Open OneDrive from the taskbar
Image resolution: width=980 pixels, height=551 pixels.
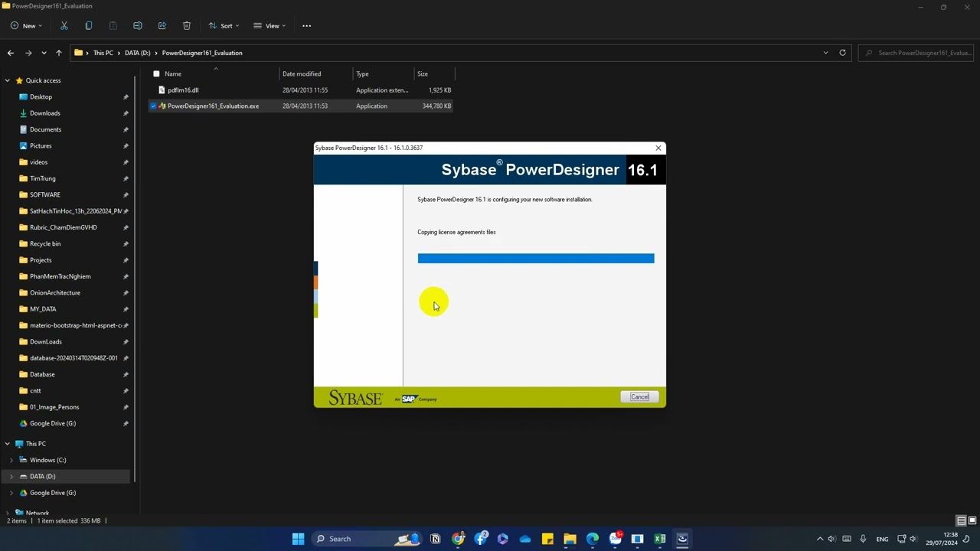click(525, 539)
